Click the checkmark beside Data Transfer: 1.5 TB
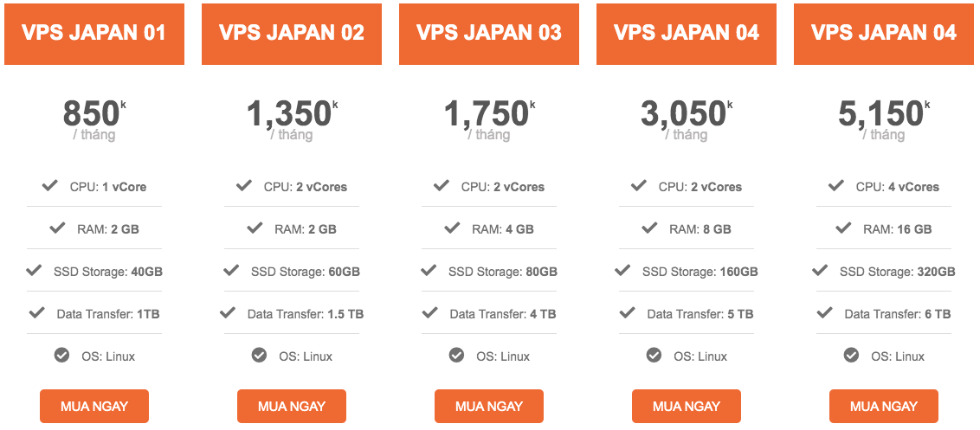This screenshot has width=980, height=430. coord(228,312)
